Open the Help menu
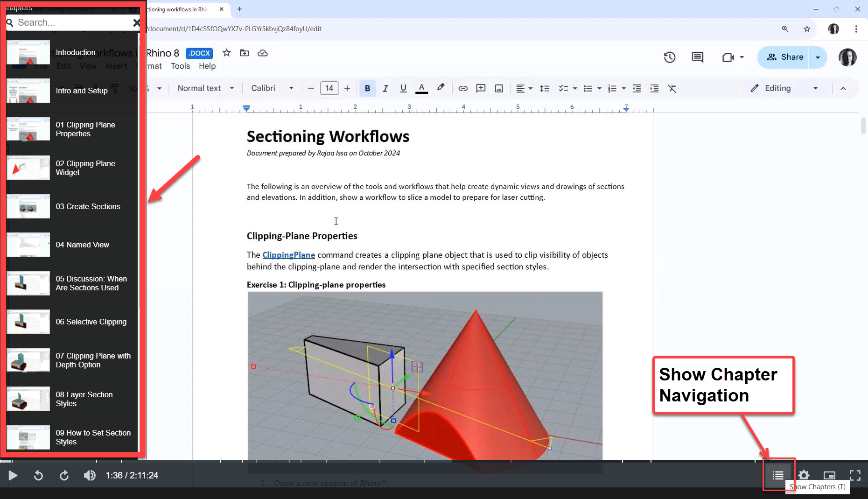 207,66
